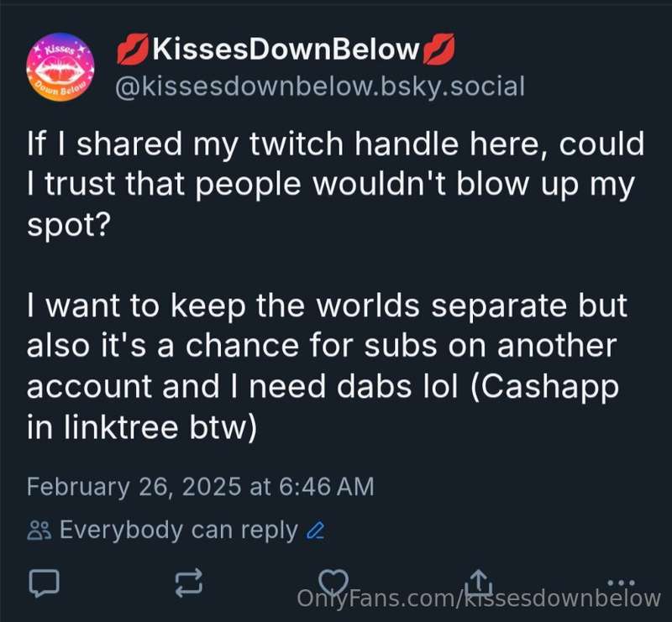This screenshot has height=622, width=672.
Task: Open the KissesDownBelow display name
Action: click(x=286, y=50)
